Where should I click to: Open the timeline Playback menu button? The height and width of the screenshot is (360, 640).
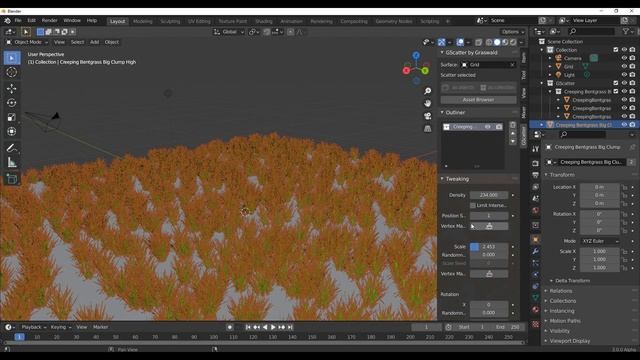33,327
